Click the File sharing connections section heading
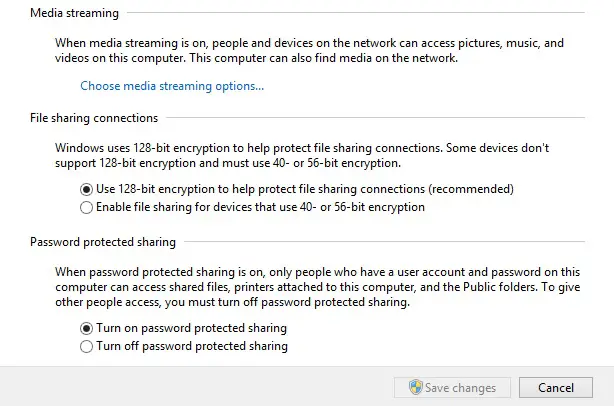Screen dimensions: 614x406 click(94, 118)
